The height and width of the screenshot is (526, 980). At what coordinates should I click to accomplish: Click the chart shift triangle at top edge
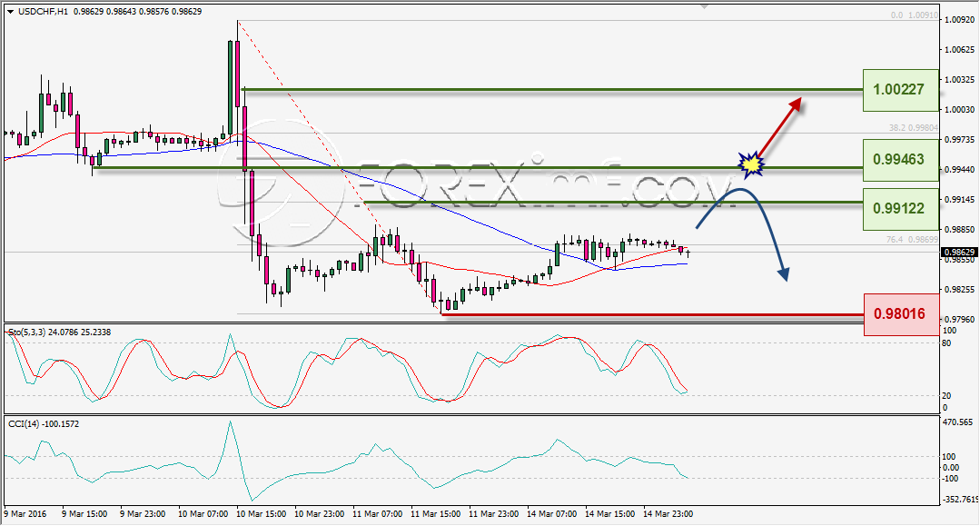[x=705, y=7]
